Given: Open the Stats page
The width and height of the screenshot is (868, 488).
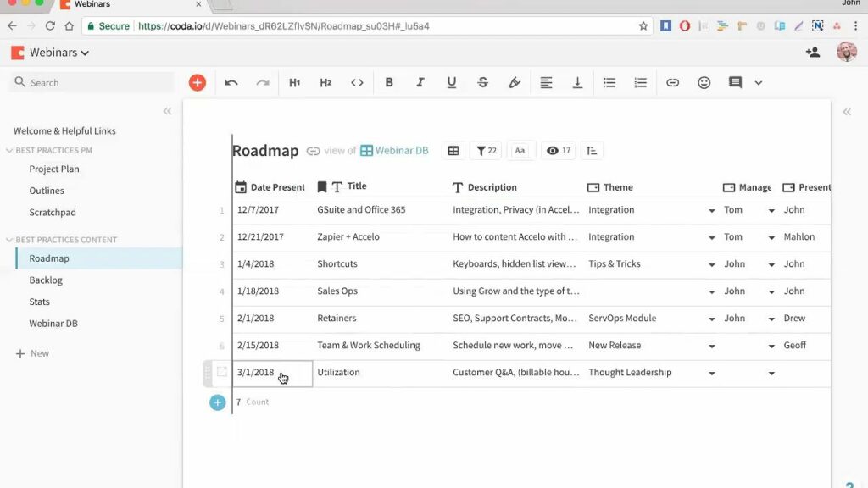Looking at the screenshot, I should coord(39,302).
